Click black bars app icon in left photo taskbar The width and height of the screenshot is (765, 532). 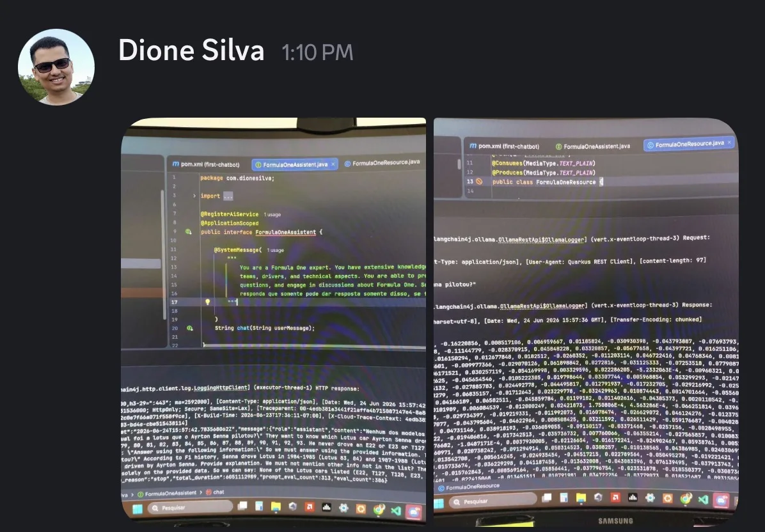point(326,508)
